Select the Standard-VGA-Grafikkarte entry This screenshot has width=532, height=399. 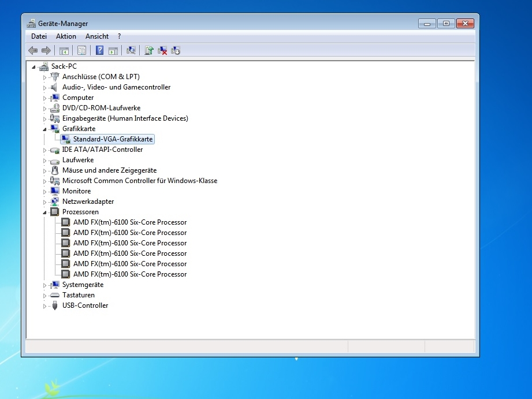[113, 139]
